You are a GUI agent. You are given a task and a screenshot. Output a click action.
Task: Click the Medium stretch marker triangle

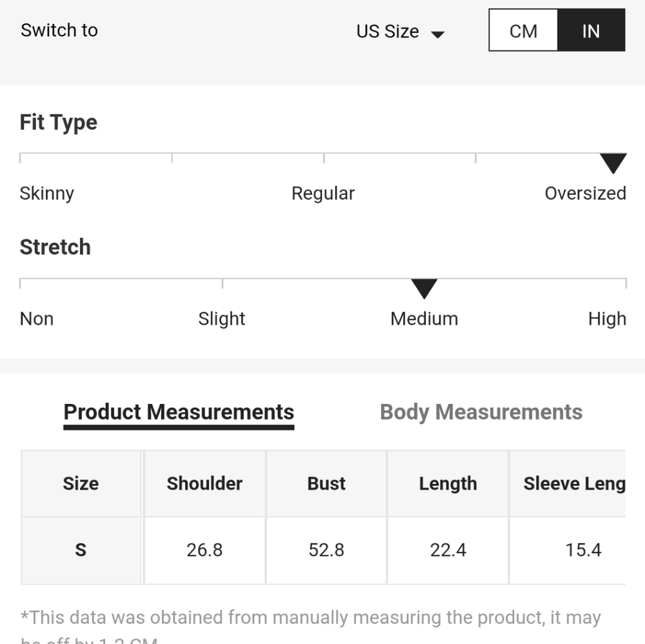tap(424, 288)
